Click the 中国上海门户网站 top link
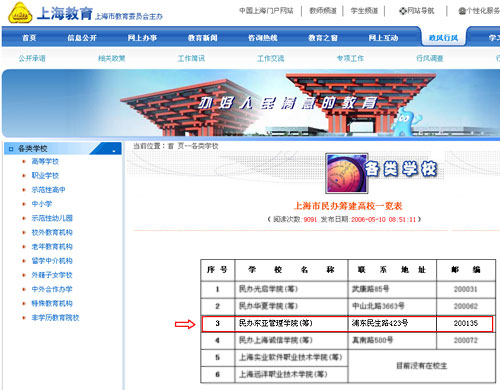Image resolution: width=500 pixels, height=390 pixels. tap(266, 11)
